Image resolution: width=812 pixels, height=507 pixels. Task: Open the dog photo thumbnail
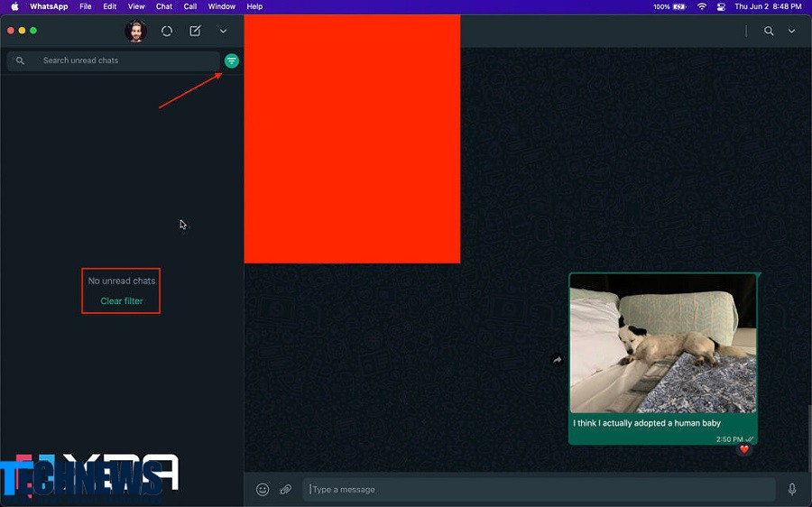point(663,344)
